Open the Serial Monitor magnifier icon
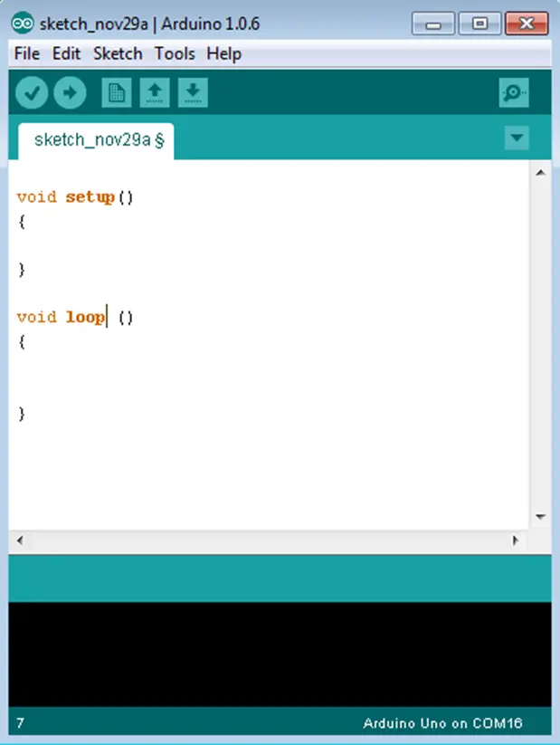The width and height of the screenshot is (560, 745). pos(514,92)
